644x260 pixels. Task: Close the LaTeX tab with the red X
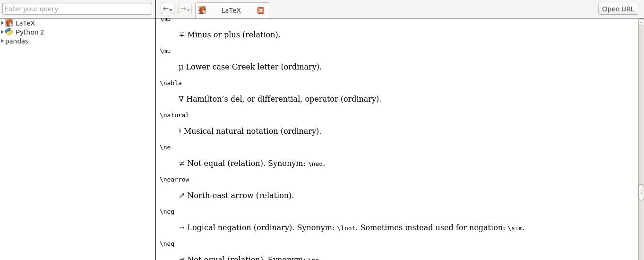tap(261, 10)
